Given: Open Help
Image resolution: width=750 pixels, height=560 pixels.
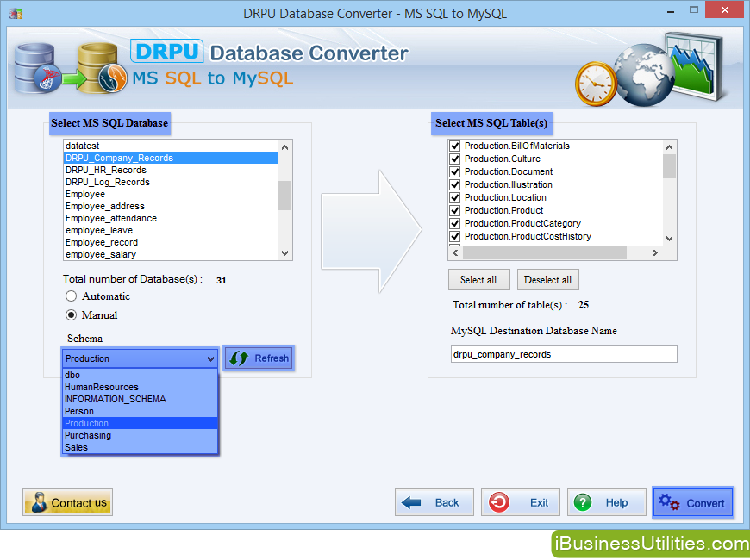Looking at the screenshot, I should click(x=607, y=502).
